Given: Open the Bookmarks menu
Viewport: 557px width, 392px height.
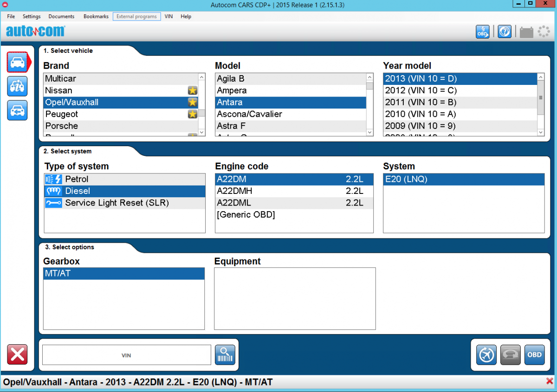Looking at the screenshot, I should pos(96,16).
